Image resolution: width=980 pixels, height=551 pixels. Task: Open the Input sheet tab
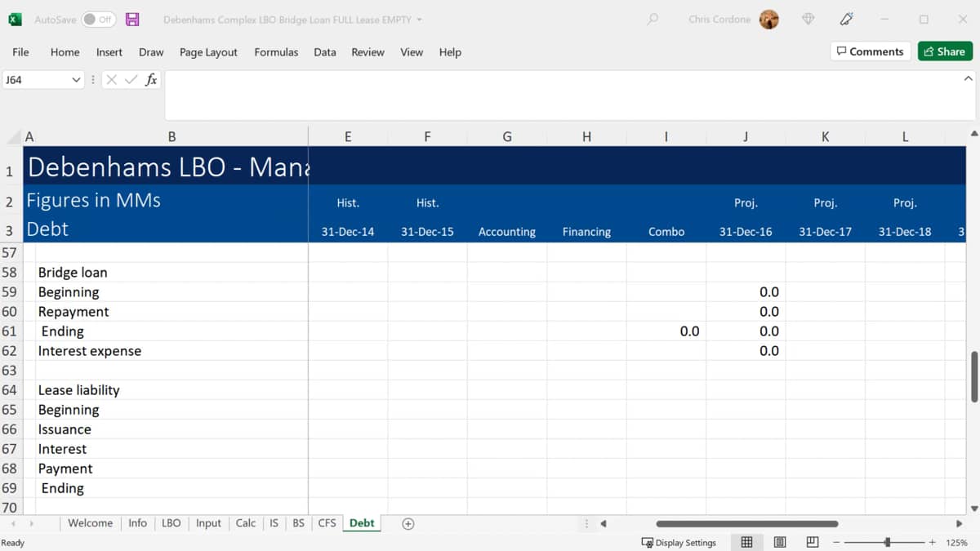[x=208, y=523]
